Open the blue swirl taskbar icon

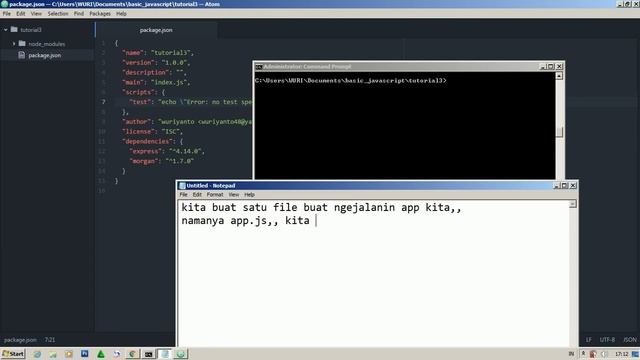pyautogui.click(x=116, y=354)
